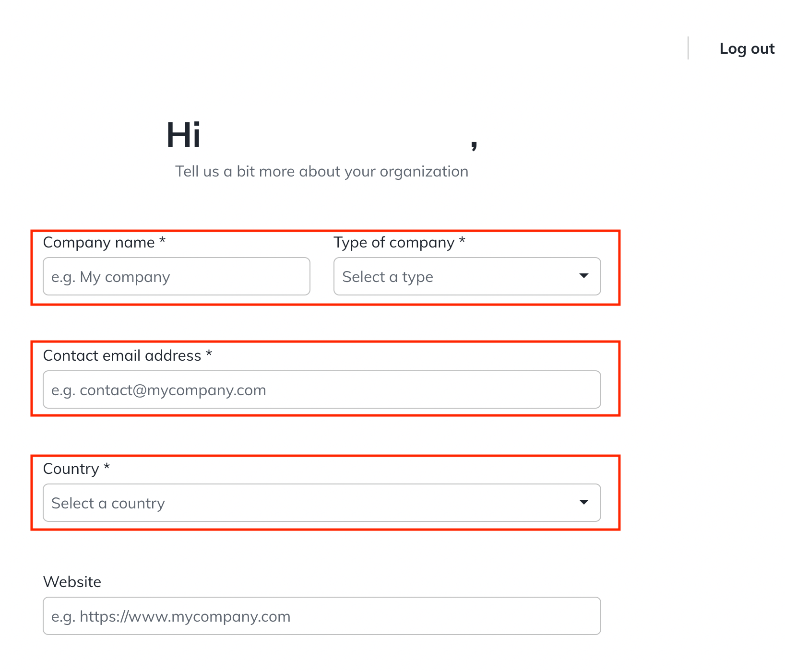Viewport: 785px width, 672px height.
Task: Click the required asterisk beside Company name
Action: [163, 240]
